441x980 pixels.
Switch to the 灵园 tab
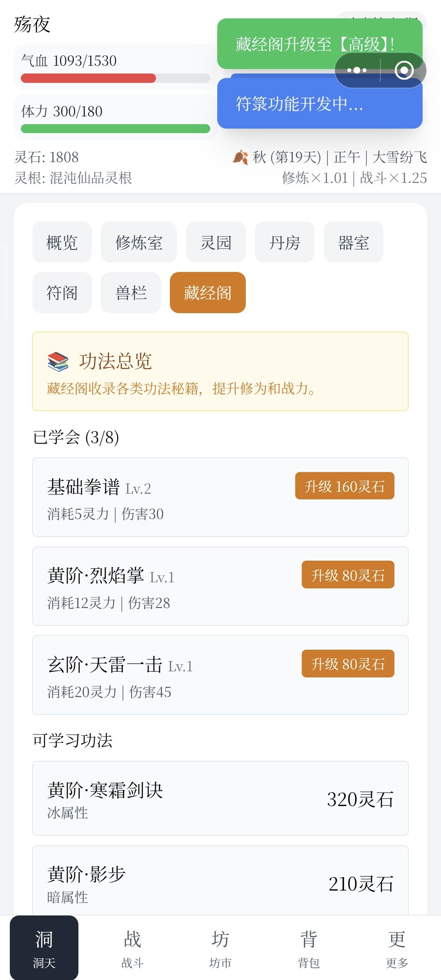216,242
